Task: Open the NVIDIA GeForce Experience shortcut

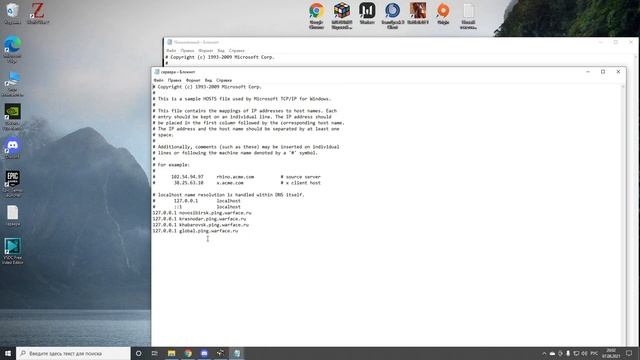Action: click(x=13, y=117)
